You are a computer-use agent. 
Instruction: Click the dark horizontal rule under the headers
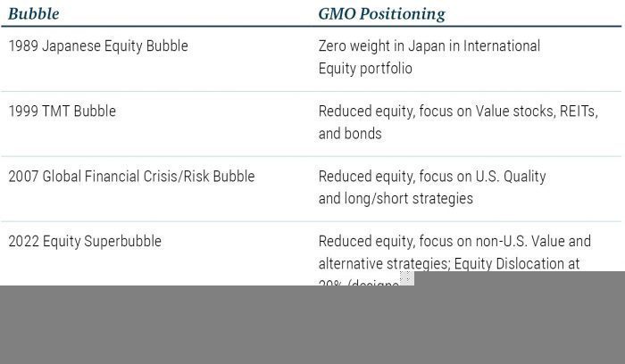312,27
